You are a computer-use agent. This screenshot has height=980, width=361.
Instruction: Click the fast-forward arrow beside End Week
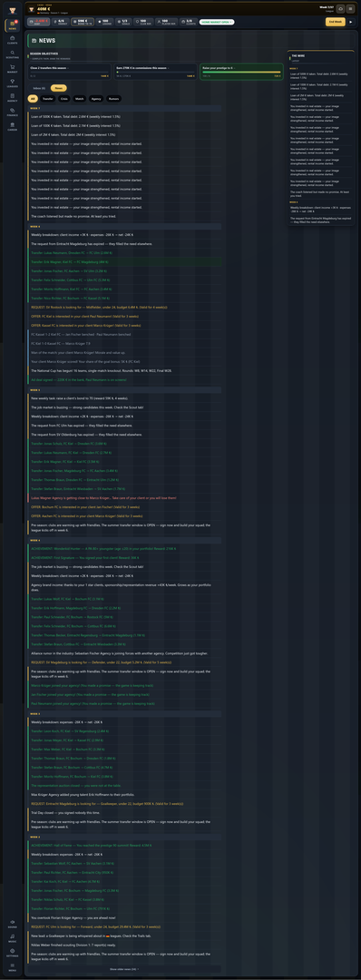351,21
